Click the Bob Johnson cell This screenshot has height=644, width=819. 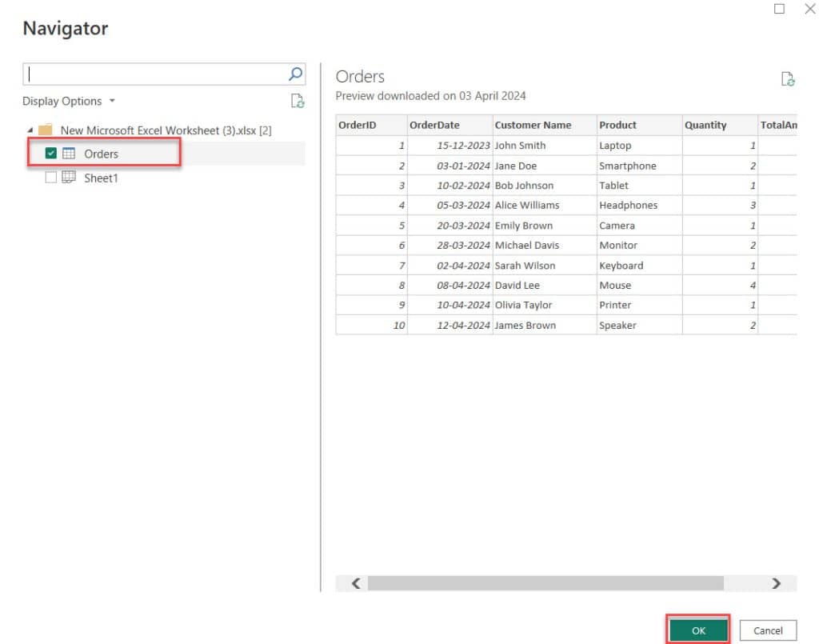click(544, 186)
